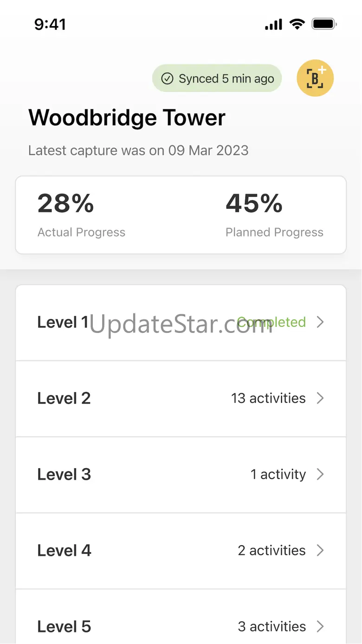Tap the yellow capture scan icon
The image size is (362, 644).
(x=315, y=78)
